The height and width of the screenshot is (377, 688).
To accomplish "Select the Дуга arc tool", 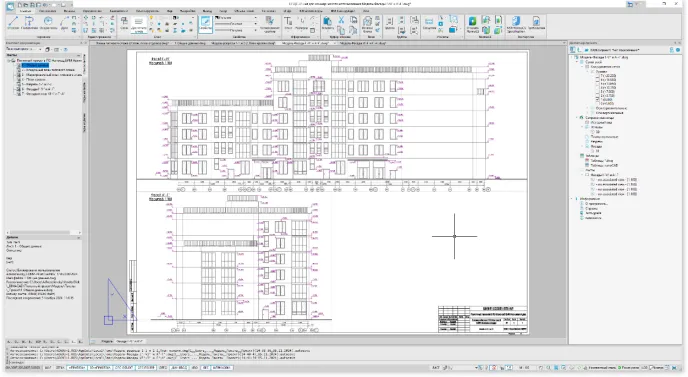I will coord(64,23).
